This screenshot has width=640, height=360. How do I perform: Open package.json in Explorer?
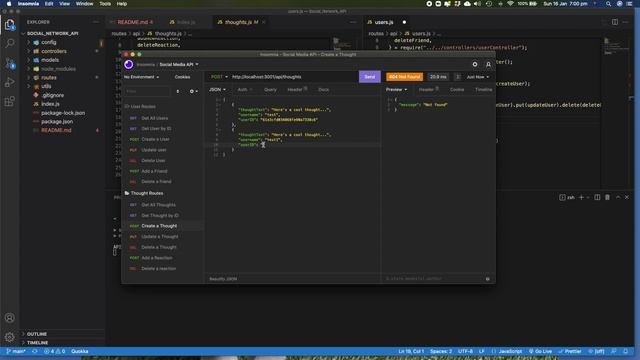pos(57,122)
